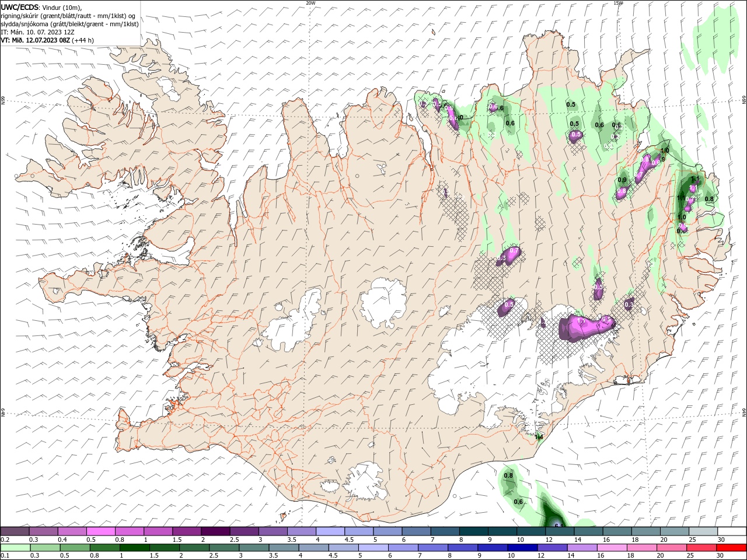Screen dimensions: 747x560
Task: Select bottom-row pink swatch between 16 and 18
Action: [611, 548]
